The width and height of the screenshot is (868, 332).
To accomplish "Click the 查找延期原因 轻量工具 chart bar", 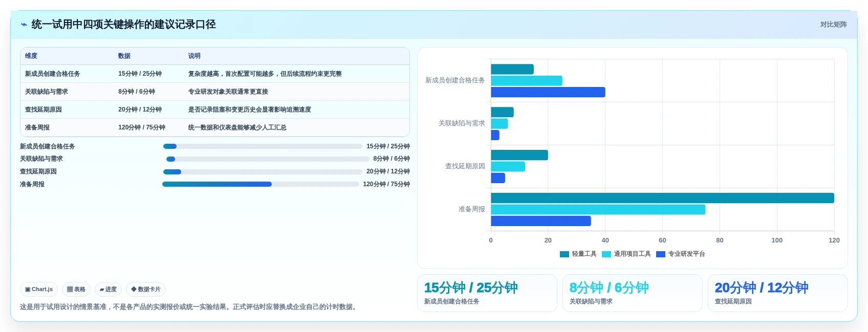I will coord(519,155).
